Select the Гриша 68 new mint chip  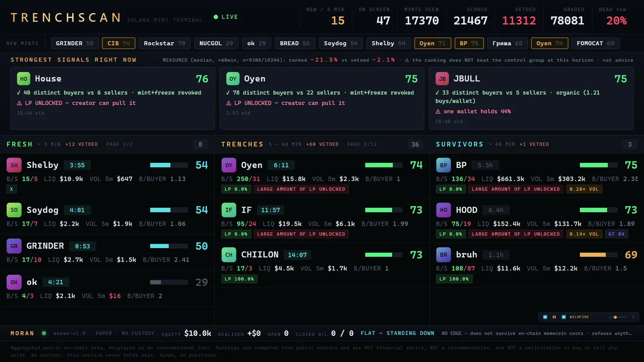coord(507,43)
